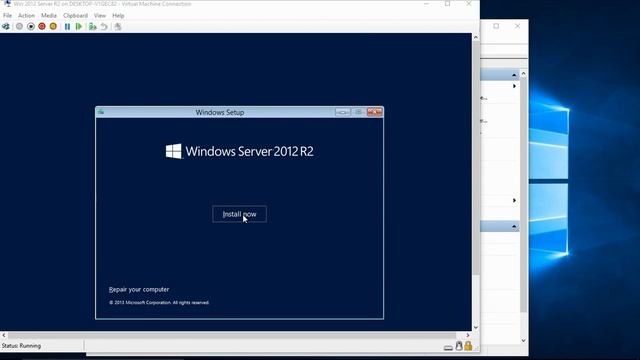This screenshot has height=360, width=640.
Task: Click the Microsoft Corporation copyright text
Action: (159, 302)
